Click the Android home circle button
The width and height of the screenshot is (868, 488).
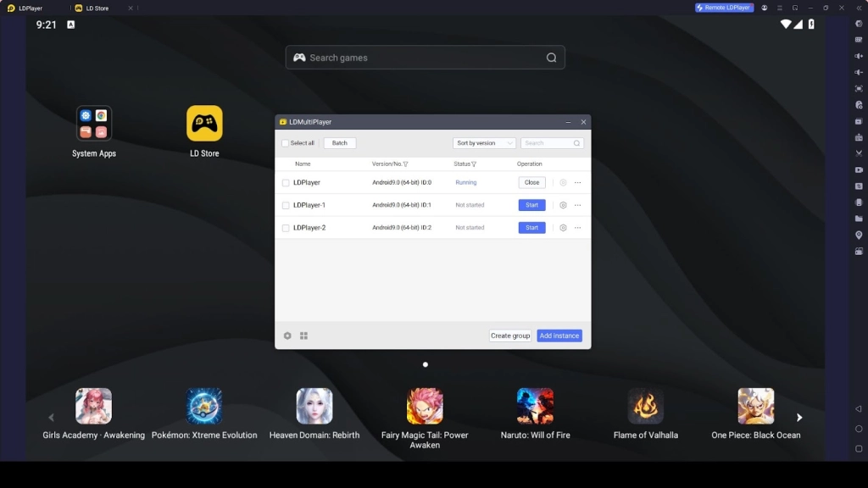859,429
